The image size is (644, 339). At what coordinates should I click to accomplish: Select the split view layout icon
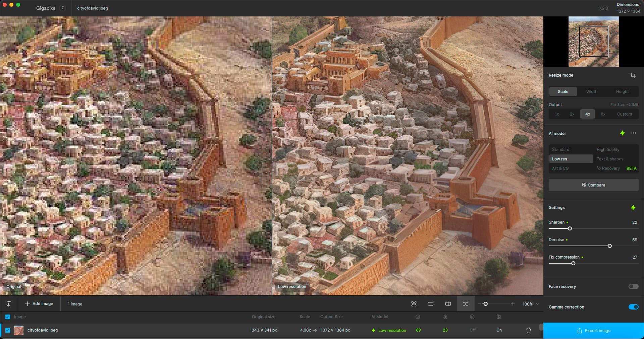pyautogui.click(x=448, y=304)
